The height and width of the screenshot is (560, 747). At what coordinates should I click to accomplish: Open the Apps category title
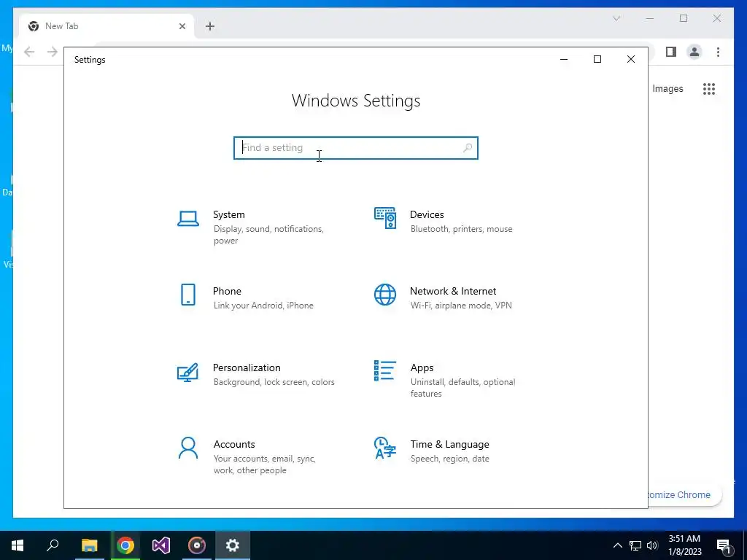[422, 367]
